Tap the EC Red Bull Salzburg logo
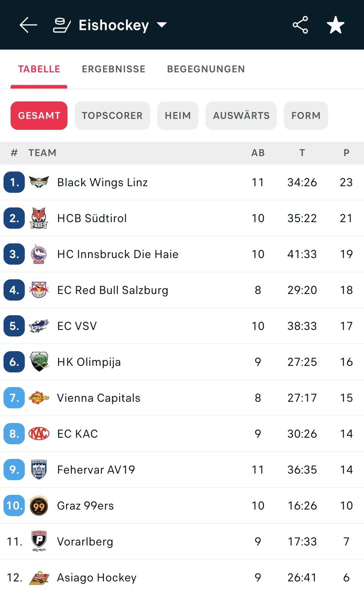The height and width of the screenshot is (591, 364). coord(39,290)
